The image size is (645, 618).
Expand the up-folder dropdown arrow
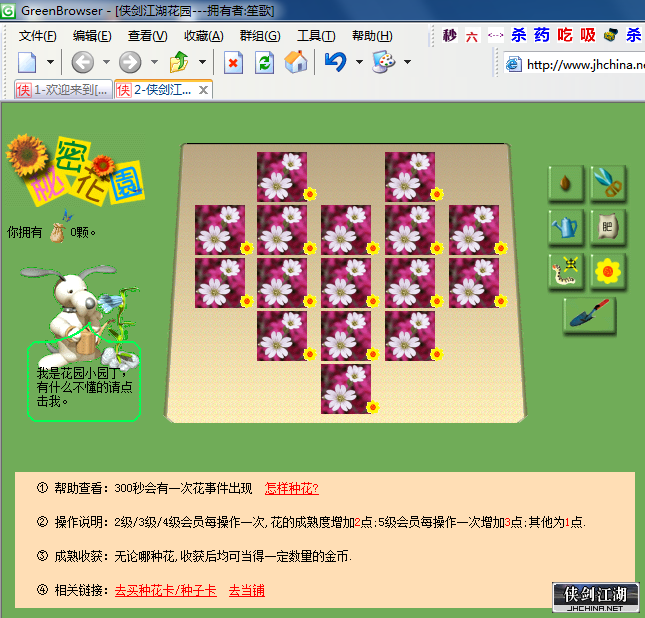tap(202, 63)
